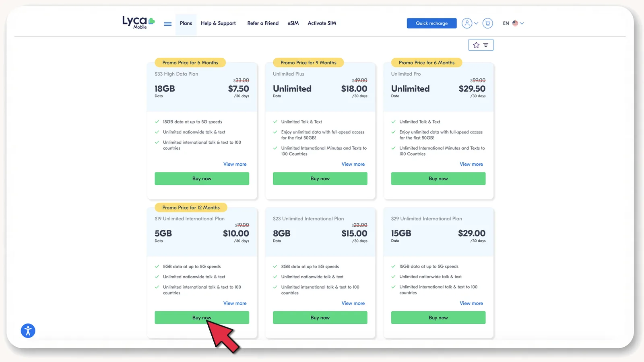Viewport: 644px width, 362px height.
Task: Click the $15.00 price text
Action: point(354,233)
